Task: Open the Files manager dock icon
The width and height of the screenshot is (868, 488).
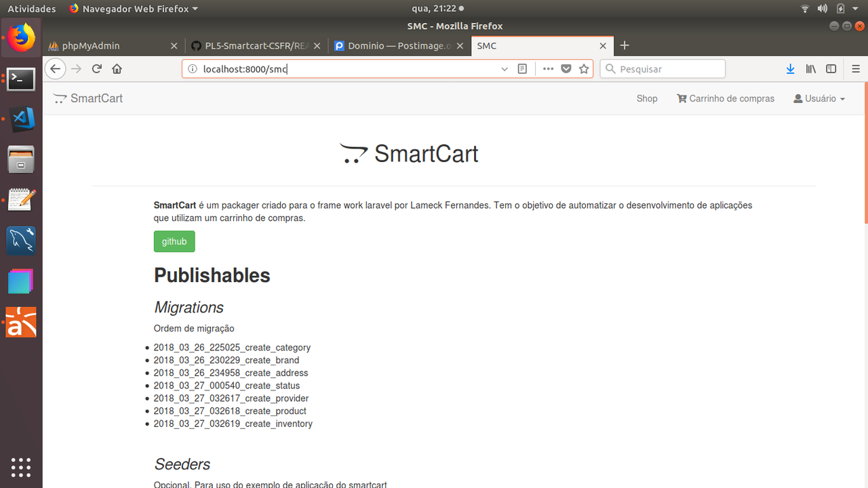Action: click(21, 159)
